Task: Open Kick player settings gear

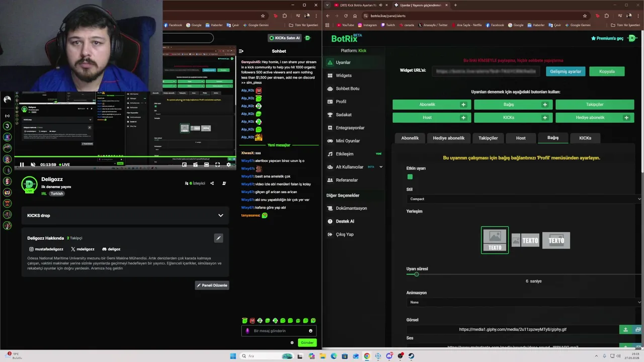Action: tap(228, 164)
